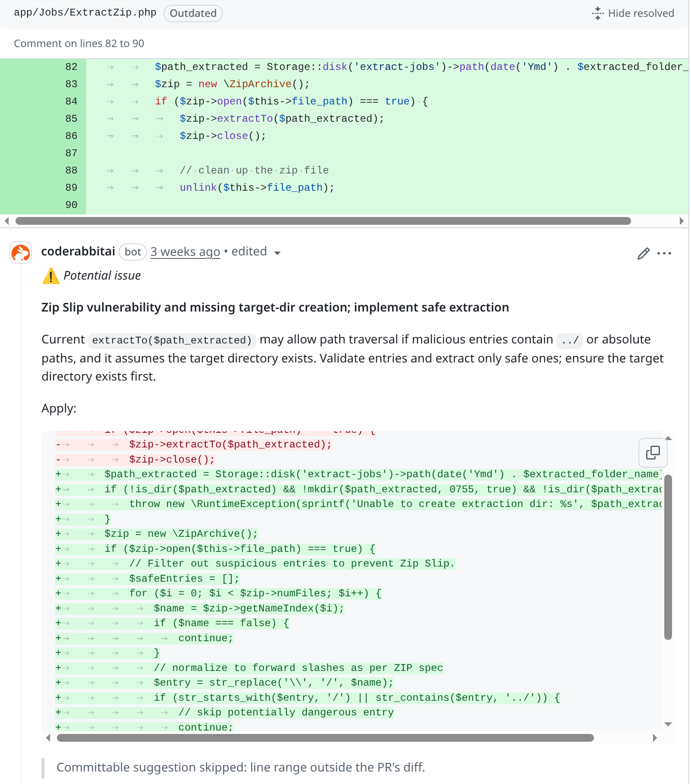Click left arrow of suggestion horizontal scrollbar
This screenshot has width=691, height=784.
coord(48,738)
